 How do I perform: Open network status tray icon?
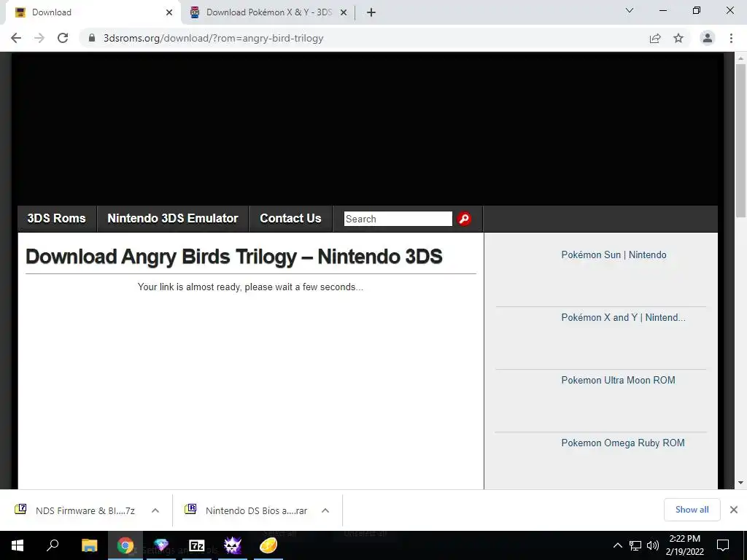635,545
